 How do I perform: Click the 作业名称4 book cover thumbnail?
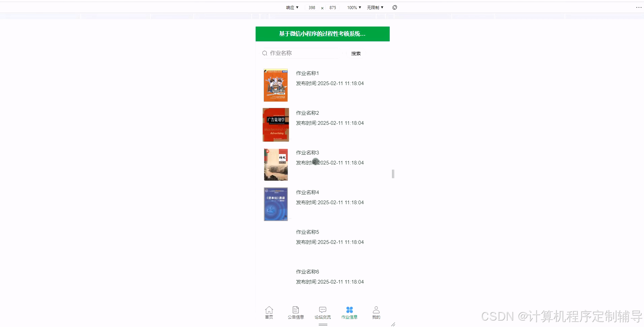click(x=276, y=204)
